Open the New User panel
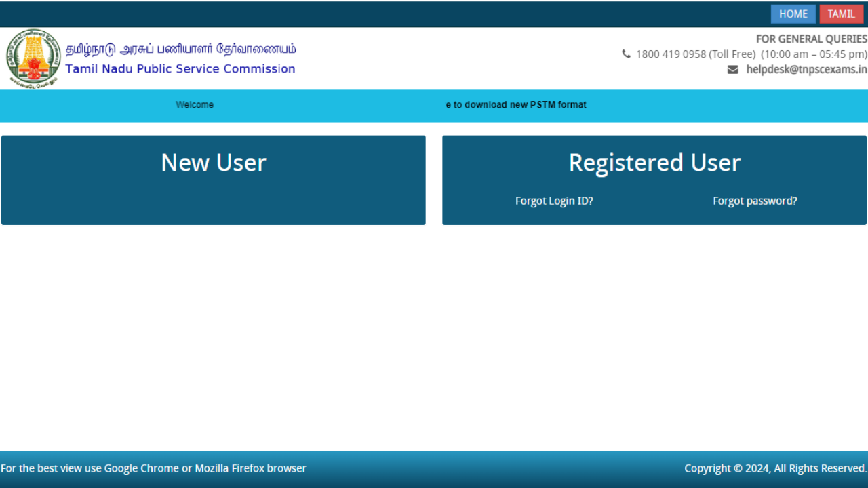The image size is (868, 488). point(214,180)
